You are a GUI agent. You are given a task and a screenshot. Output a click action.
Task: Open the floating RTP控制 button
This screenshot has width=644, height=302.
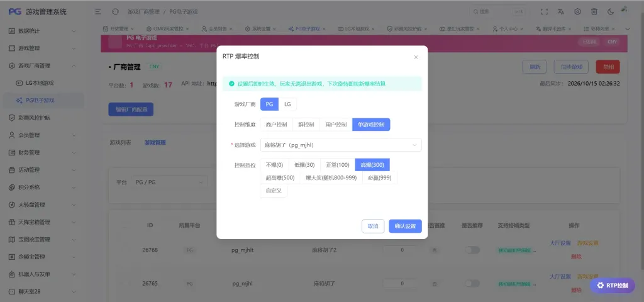point(613,286)
